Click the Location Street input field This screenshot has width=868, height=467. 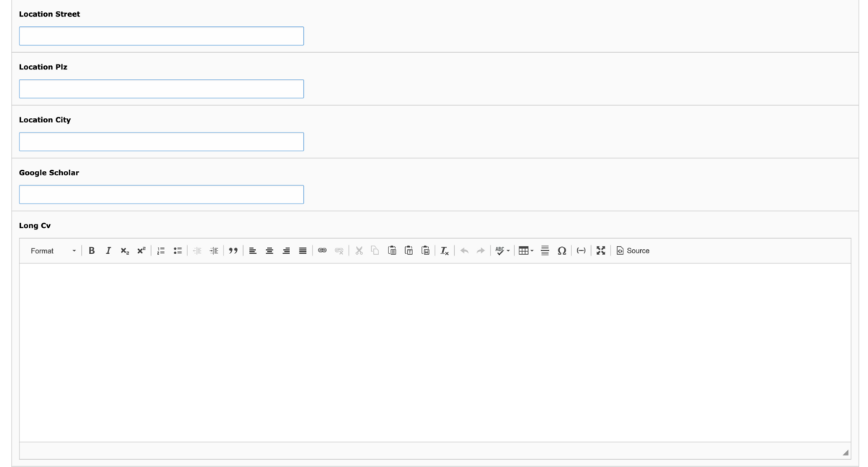click(161, 36)
